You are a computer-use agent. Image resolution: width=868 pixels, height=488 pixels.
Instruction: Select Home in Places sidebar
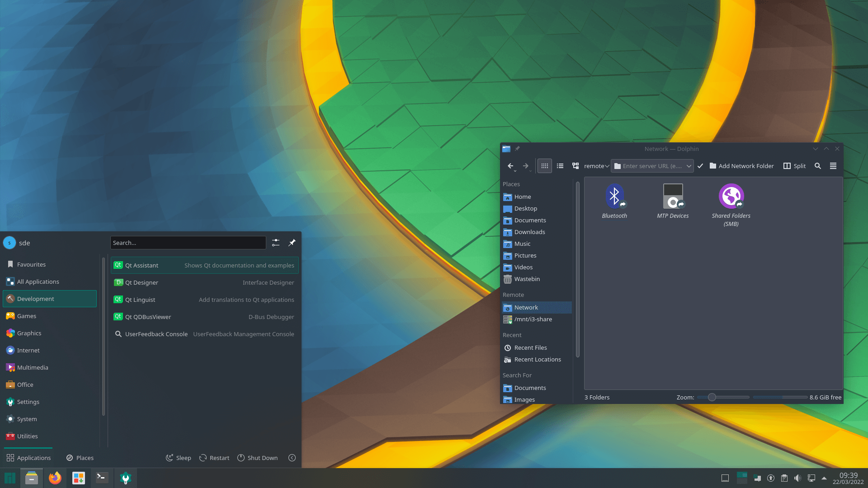point(537,197)
